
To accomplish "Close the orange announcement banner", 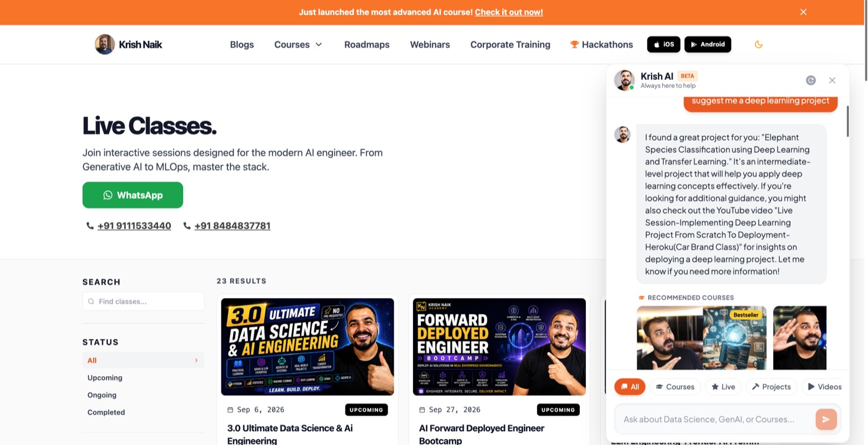I will click(803, 12).
